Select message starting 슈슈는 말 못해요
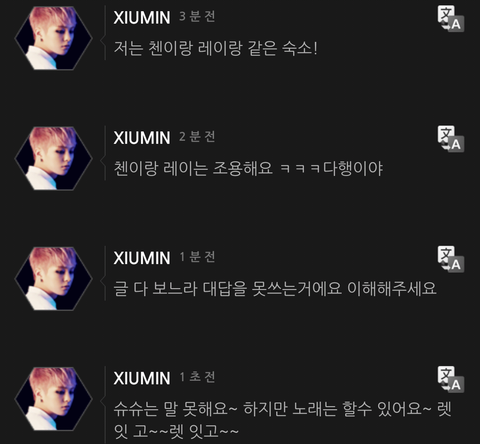480x444 pixels. pos(282,420)
